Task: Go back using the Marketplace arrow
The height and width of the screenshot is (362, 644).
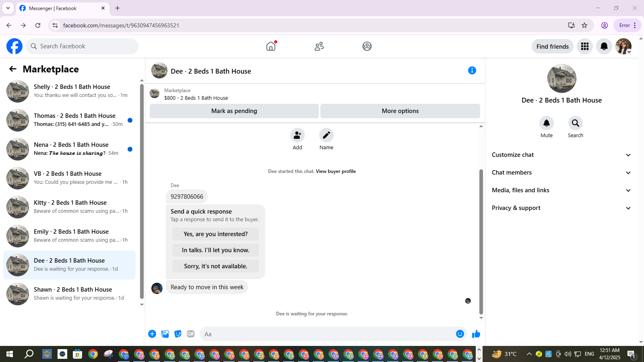Action: pyautogui.click(x=13, y=69)
